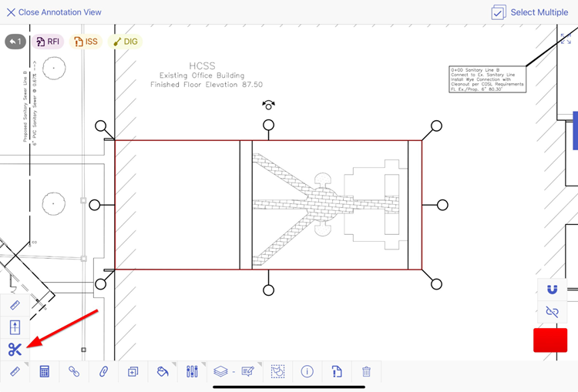Click the dashed selection shapes icon
The width and height of the screenshot is (578, 392).
(277, 371)
